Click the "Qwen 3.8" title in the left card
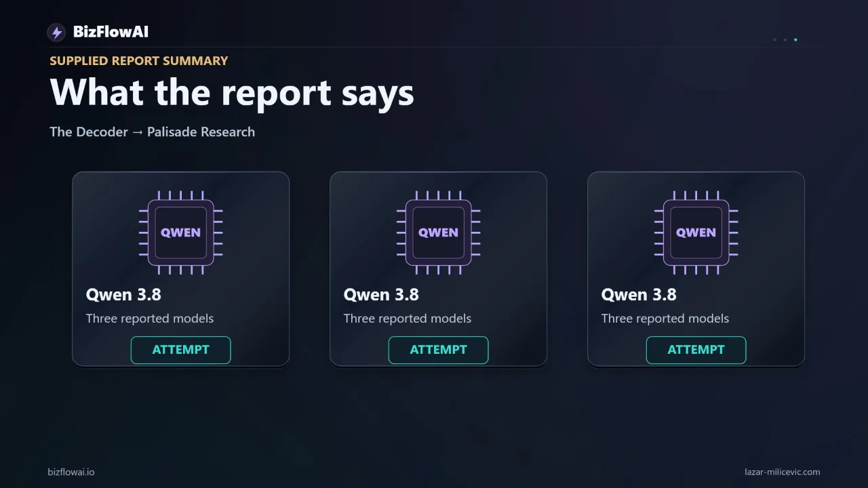Viewport: 868px width, 488px height. click(123, 295)
